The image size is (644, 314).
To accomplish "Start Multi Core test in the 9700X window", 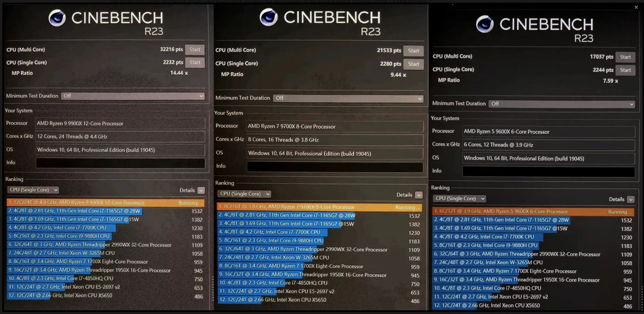I will click(x=413, y=51).
